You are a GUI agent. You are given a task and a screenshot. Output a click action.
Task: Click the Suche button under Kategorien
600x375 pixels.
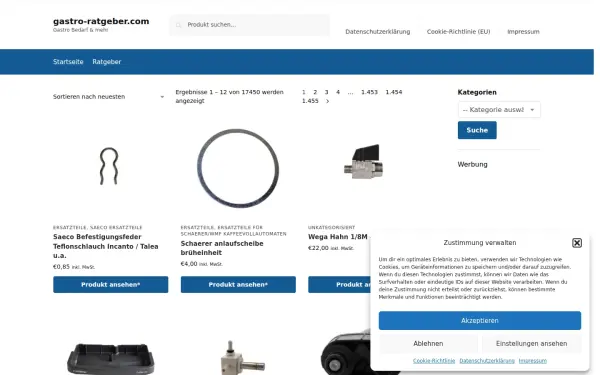click(x=477, y=130)
